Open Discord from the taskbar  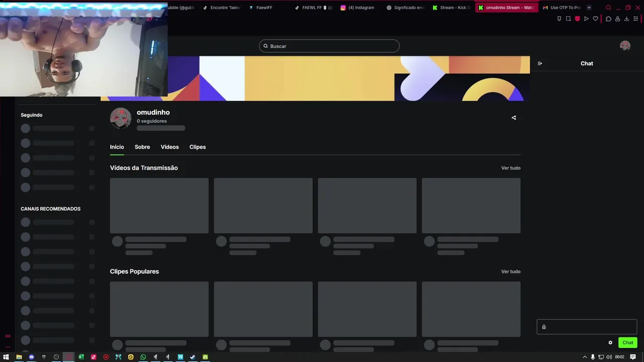(31, 357)
